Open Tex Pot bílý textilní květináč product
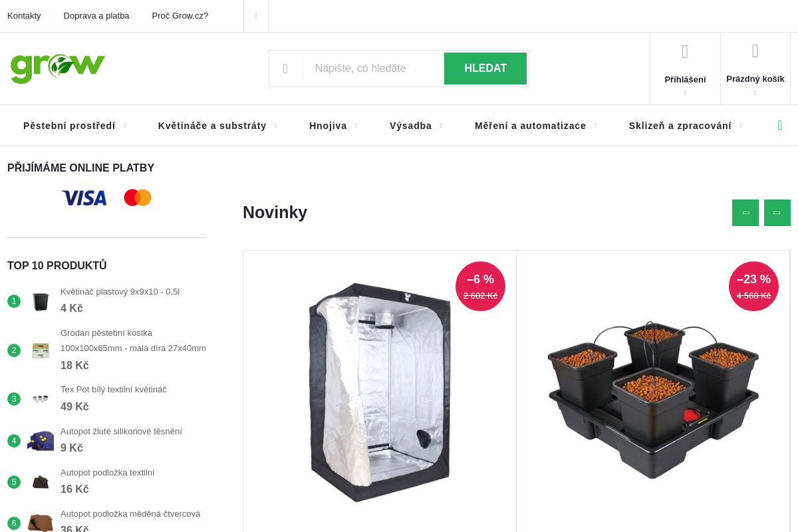798x532 pixels. 114,390
